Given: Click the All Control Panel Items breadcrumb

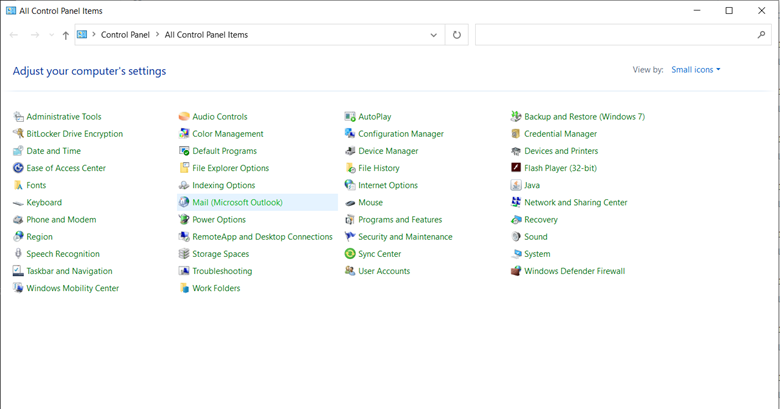Looking at the screenshot, I should point(206,35).
